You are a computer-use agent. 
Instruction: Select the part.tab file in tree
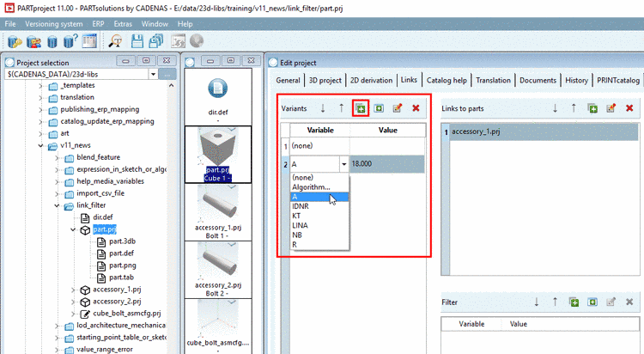(x=121, y=278)
